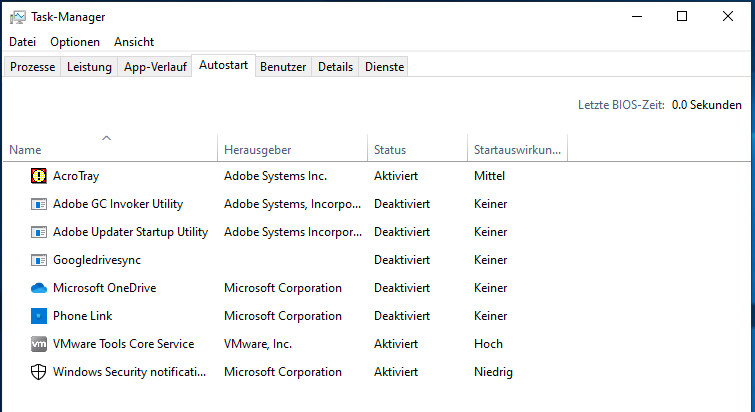Sort by the Status column header

[390, 150]
